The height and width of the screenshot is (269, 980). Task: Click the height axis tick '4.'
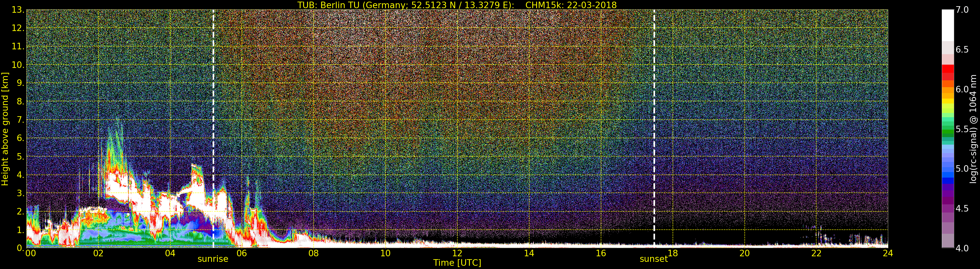(20, 175)
